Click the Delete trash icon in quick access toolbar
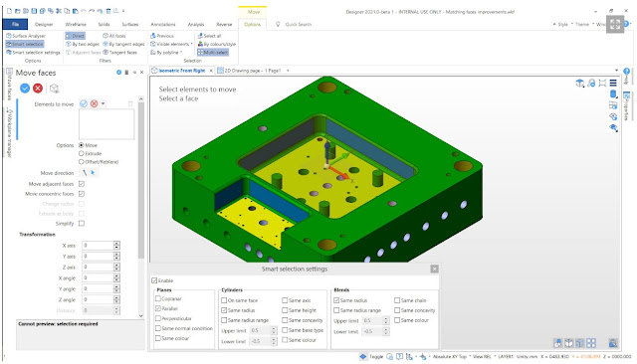 pyautogui.click(x=108, y=11)
